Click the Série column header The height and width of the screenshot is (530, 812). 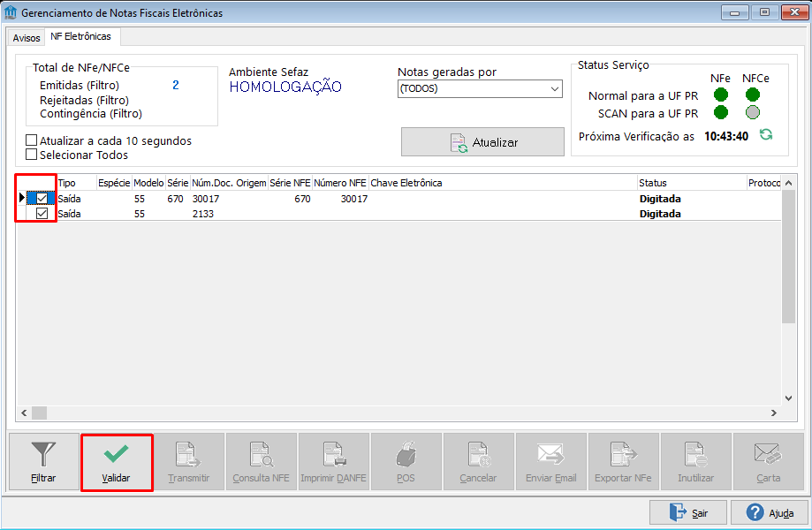click(x=178, y=183)
